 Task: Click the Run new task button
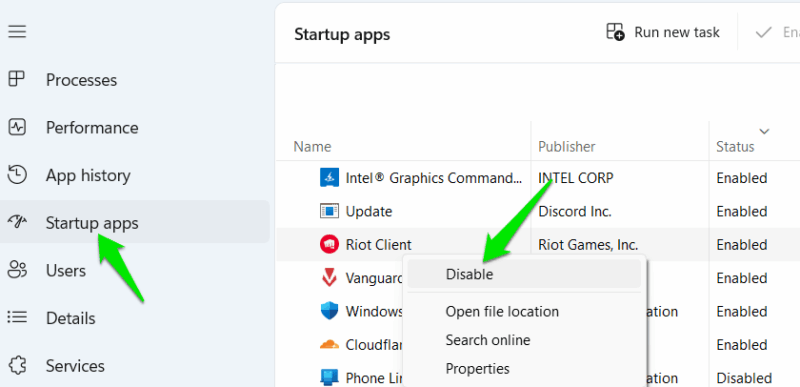[663, 32]
